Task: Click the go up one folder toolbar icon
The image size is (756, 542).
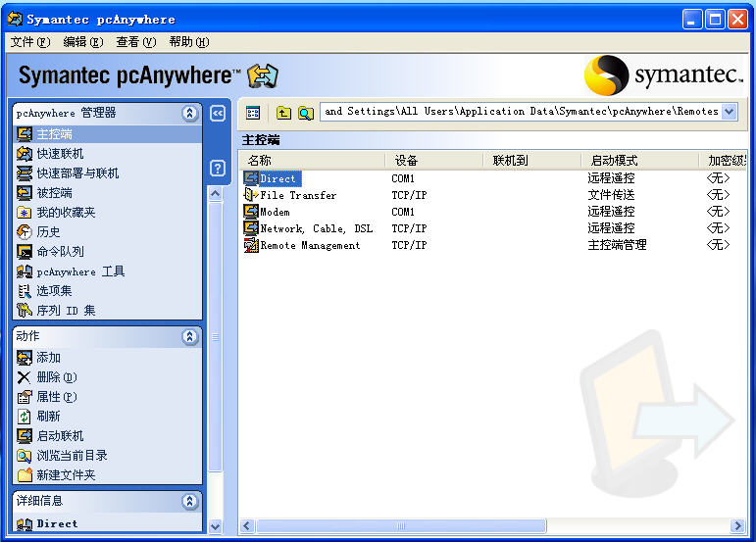Action: click(284, 113)
